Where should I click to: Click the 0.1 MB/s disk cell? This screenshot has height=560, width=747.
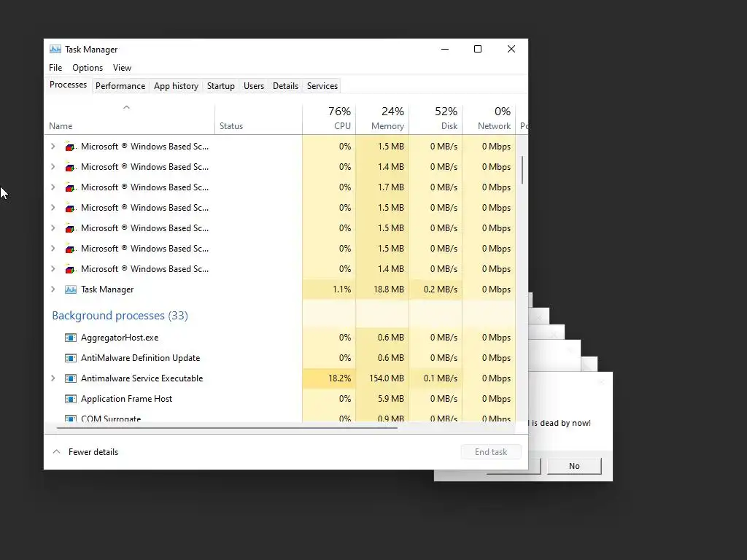coord(436,378)
